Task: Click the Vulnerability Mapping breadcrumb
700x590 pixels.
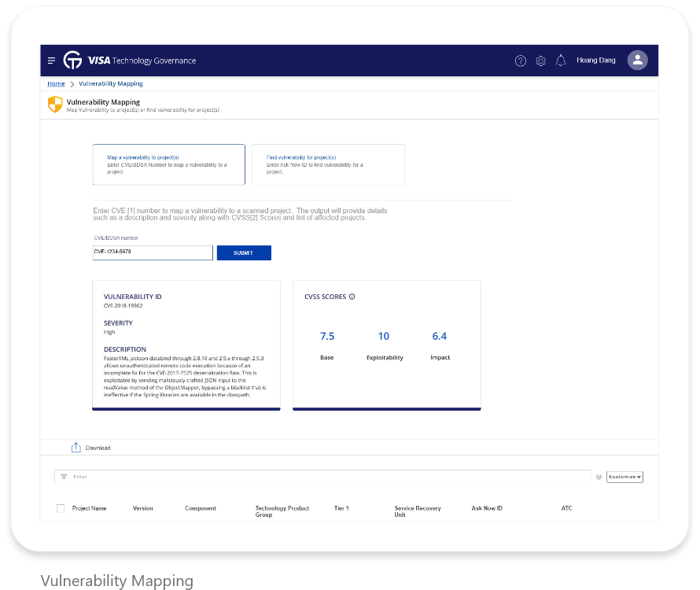Action: (111, 83)
